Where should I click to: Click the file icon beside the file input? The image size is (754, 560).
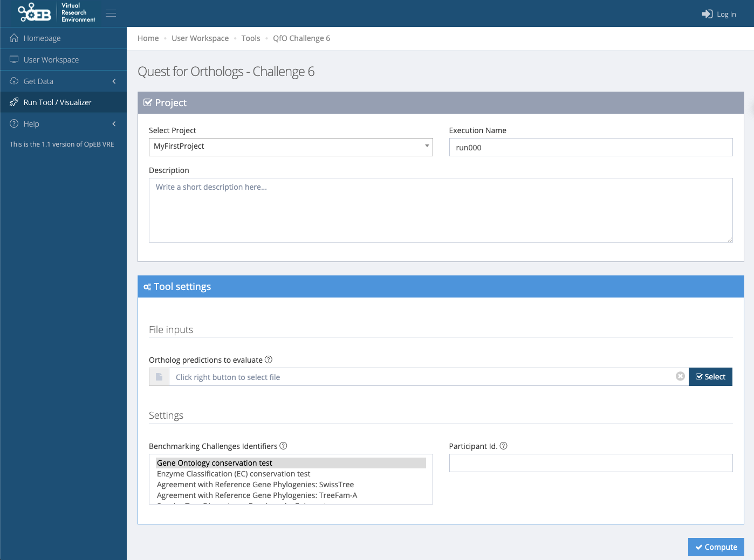click(159, 377)
